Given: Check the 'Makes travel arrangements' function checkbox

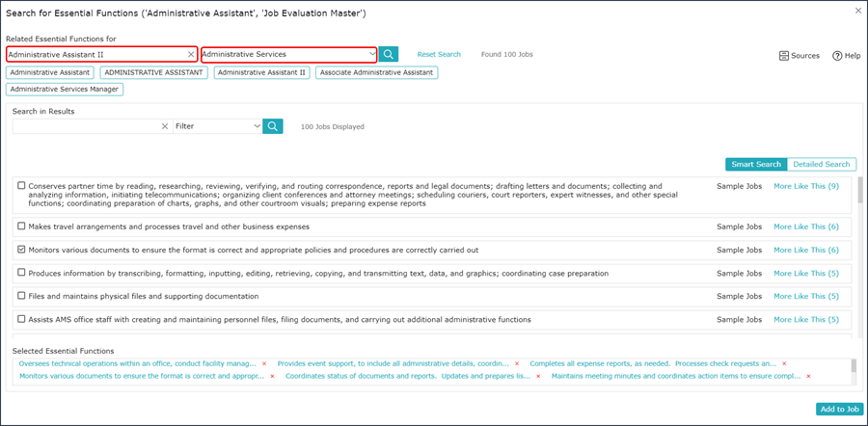Looking at the screenshot, I should (21, 226).
